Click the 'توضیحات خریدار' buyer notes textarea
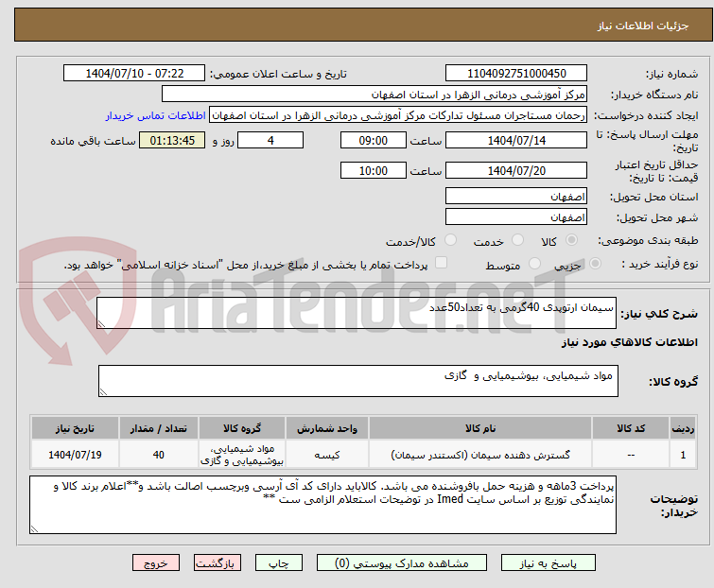This screenshot has height=588, width=714. coord(322,505)
